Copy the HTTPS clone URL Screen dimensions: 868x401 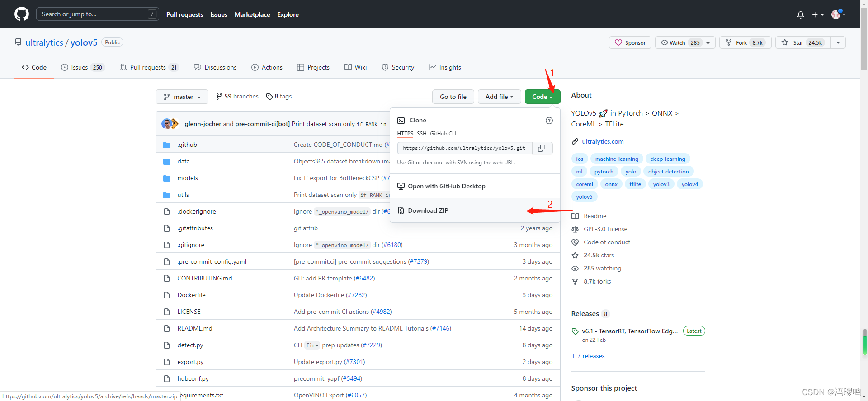click(x=542, y=148)
